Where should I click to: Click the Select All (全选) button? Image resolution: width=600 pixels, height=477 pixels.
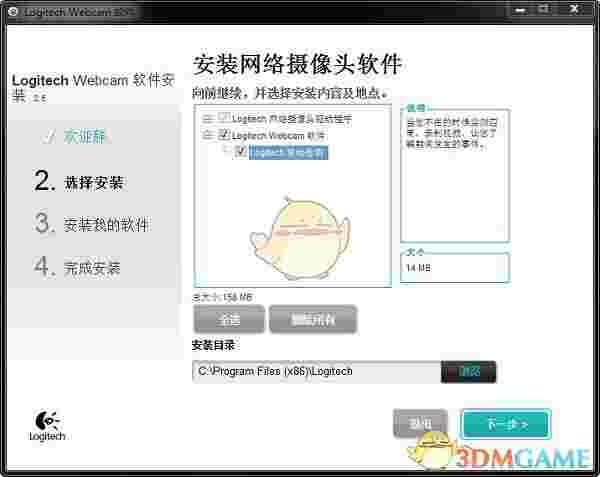click(x=229, y=319)
